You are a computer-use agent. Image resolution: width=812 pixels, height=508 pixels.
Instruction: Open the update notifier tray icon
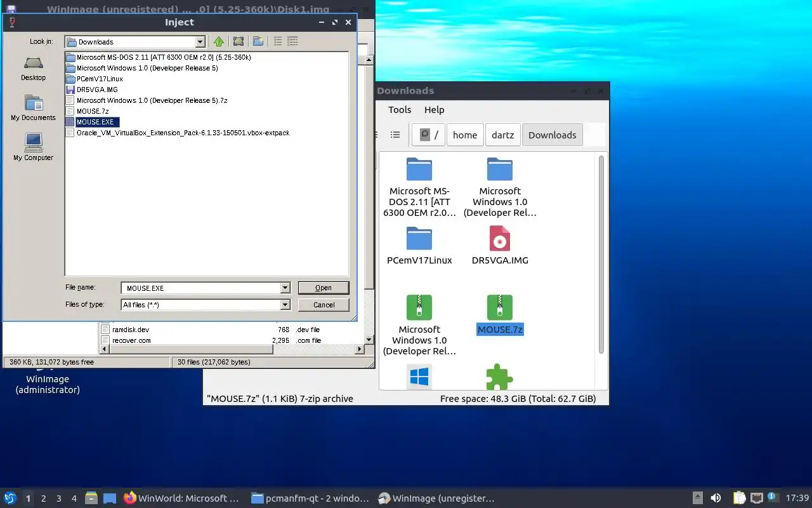point(773,498)
